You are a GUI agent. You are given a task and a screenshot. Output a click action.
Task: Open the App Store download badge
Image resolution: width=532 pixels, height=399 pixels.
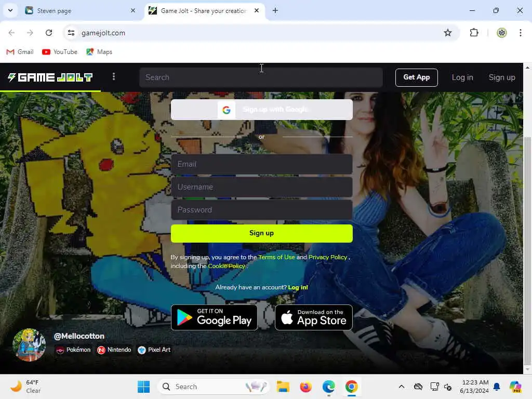click(313, 317)
